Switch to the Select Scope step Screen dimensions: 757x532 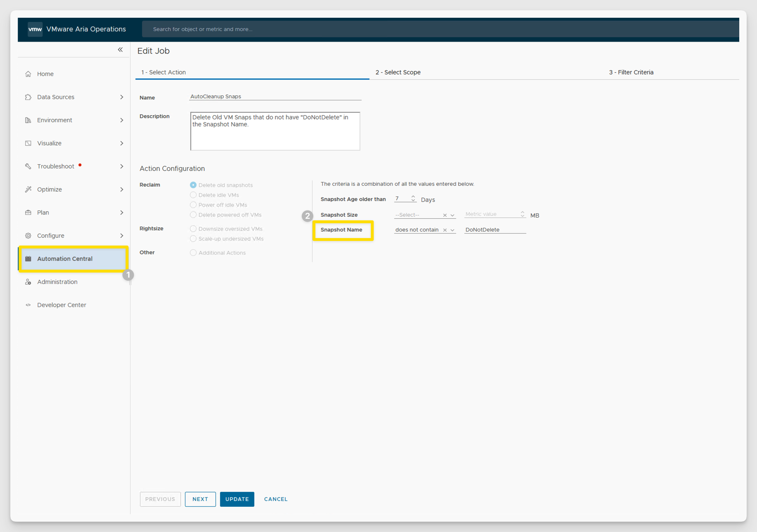398,72
